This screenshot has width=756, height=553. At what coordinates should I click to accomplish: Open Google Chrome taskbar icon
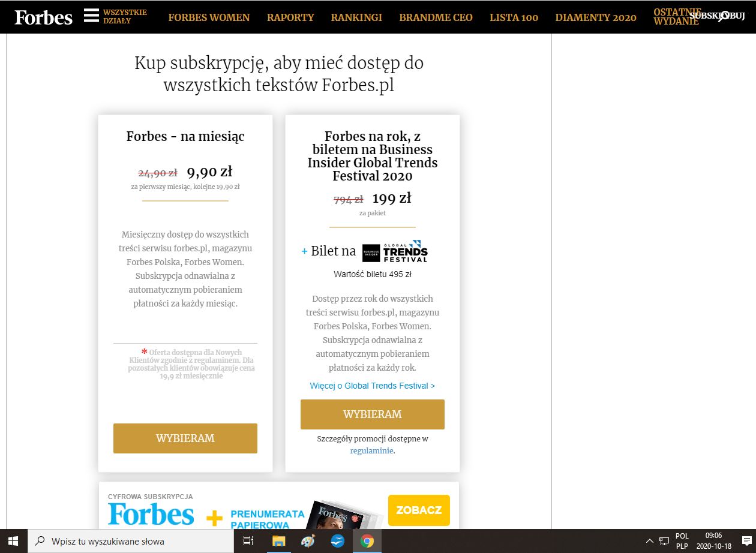click(x=367, y=541)
